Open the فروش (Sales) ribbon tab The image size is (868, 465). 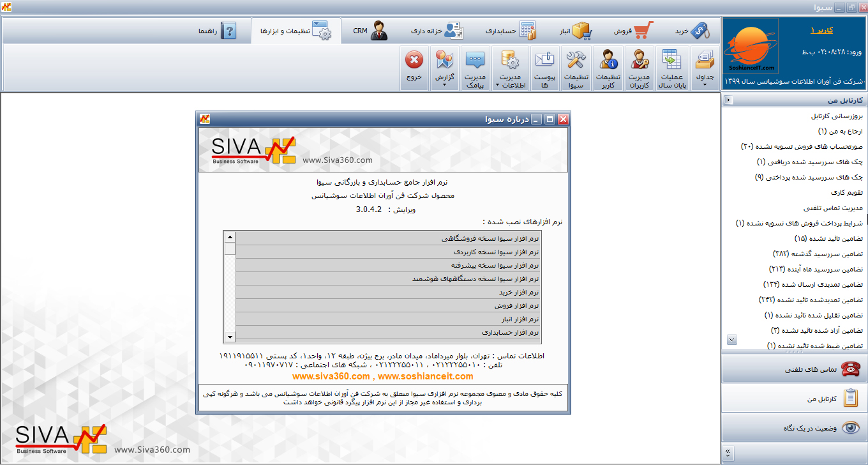pyautogui.click(x=634, y=31)
